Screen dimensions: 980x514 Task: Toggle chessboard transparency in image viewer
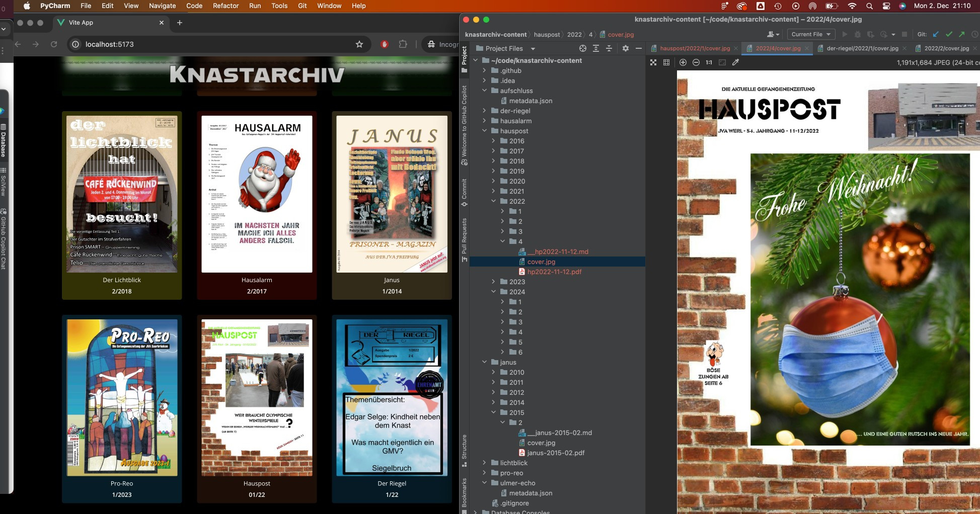pyautogui.click(x=653, y=62)
